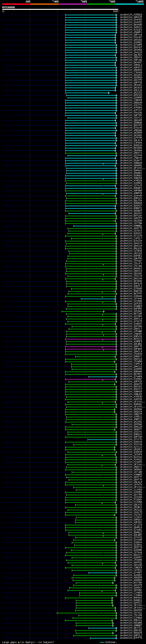
Task: Open hit UniRef100_P25818
Action: (x=131, y=15)
